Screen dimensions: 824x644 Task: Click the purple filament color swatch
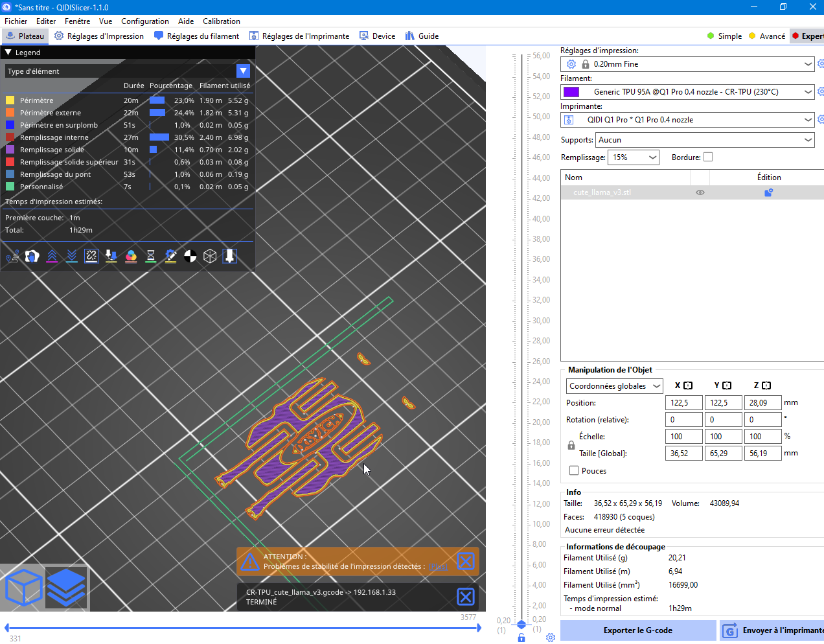point(571,92)
